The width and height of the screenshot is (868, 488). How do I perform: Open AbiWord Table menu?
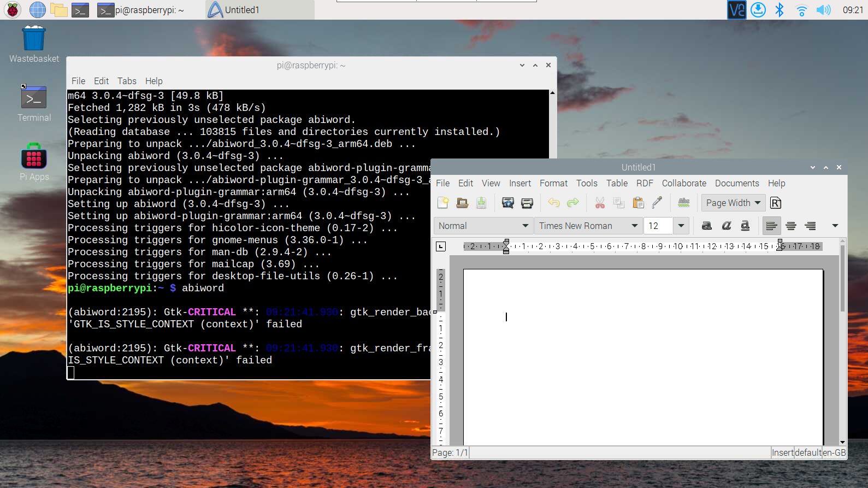pos(617,183)
